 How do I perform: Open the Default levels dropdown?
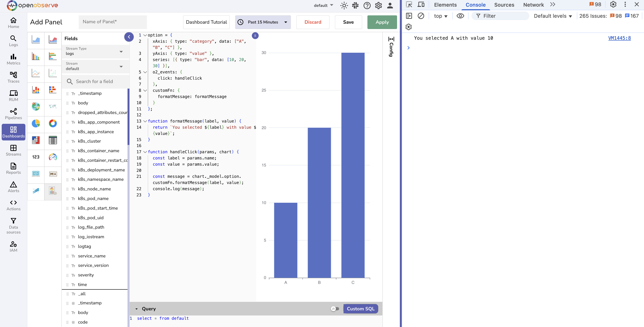point(553,16)
